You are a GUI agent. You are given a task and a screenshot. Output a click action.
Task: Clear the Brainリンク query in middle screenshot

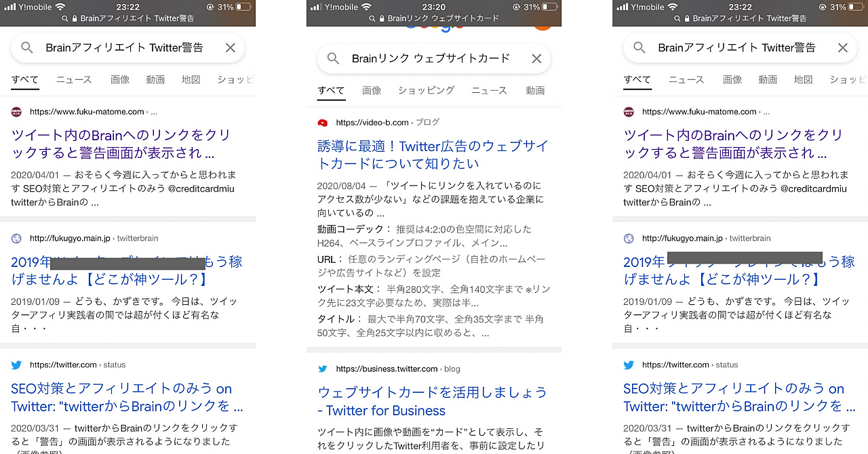pos(536,58)
